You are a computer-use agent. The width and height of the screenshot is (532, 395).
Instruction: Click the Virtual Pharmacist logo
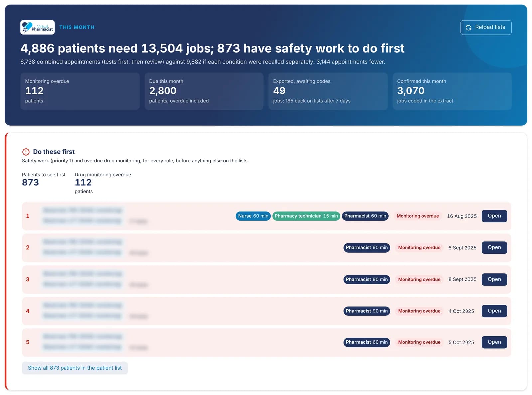pos(37,27)
